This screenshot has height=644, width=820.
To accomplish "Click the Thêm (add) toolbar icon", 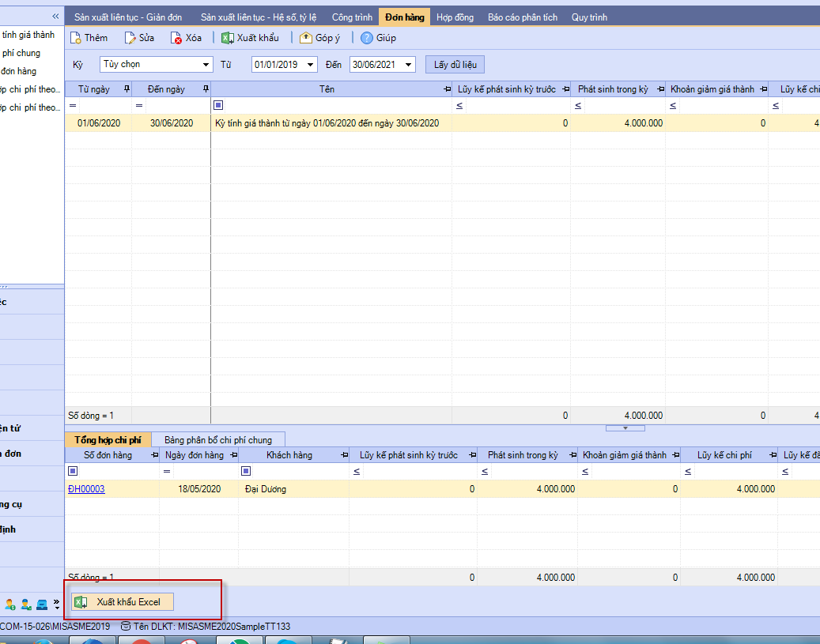I will pos(75,38).
